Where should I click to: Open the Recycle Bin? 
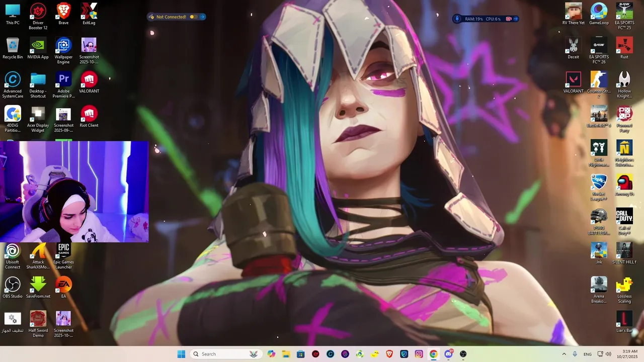coord(13,48)
